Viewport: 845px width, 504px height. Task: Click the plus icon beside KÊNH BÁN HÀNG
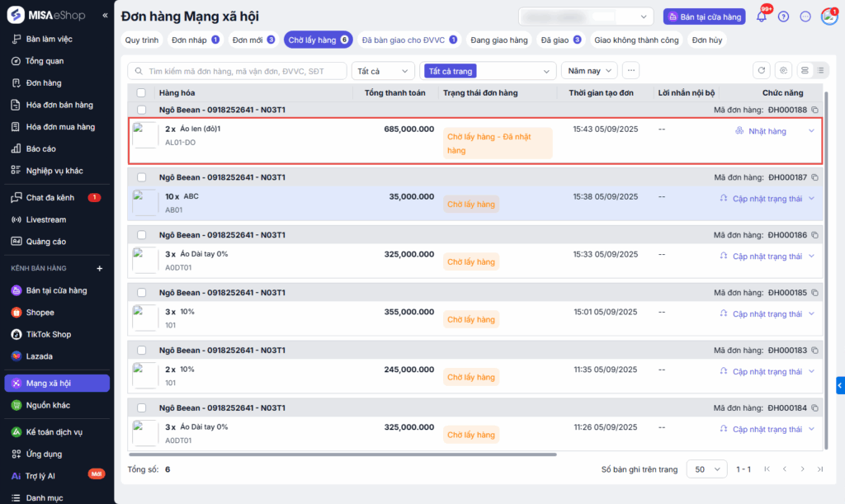pyautogui.click(x=99, y=269)
